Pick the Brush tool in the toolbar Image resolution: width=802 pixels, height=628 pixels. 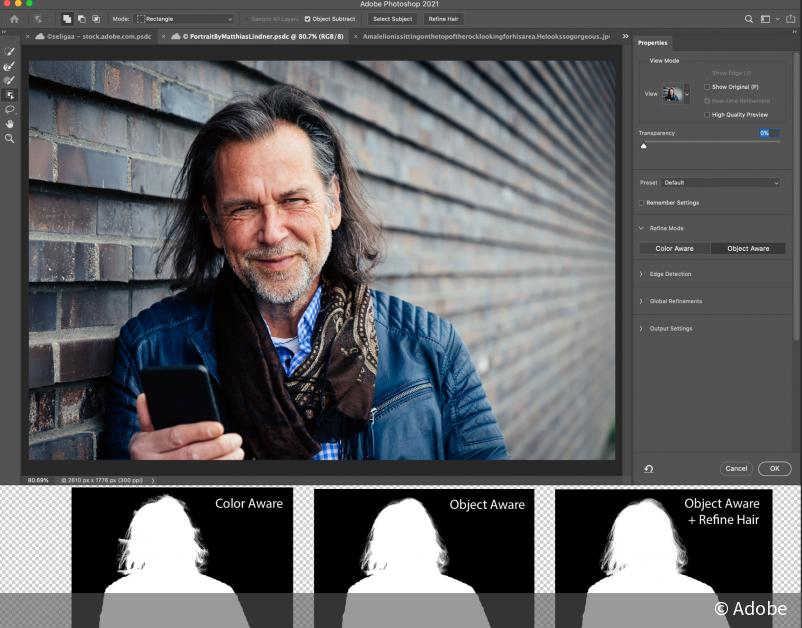[x=9, y=81]
